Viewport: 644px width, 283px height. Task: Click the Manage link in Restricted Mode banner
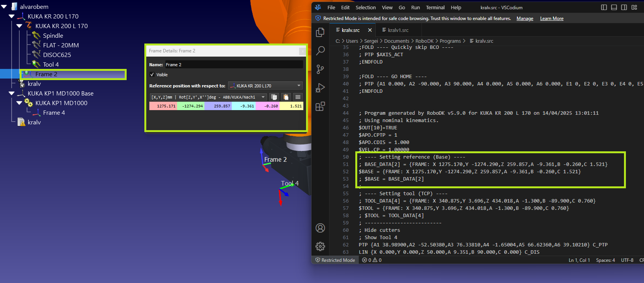click(525, 18)
